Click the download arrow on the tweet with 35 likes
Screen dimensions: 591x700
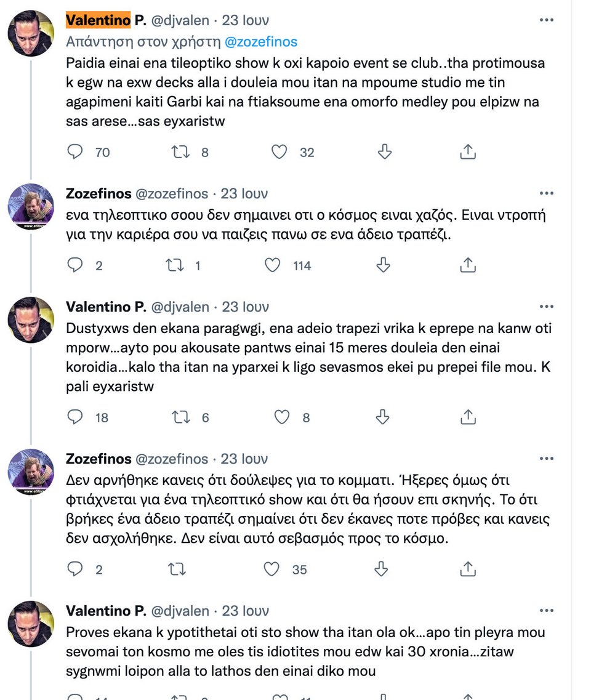380,569
